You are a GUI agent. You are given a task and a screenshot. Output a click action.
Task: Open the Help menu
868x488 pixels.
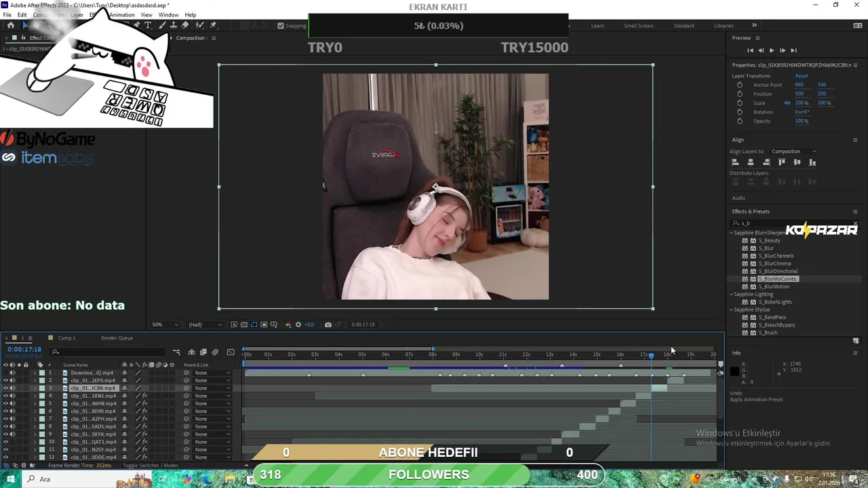pyautogui.click(x=191, y=15)
